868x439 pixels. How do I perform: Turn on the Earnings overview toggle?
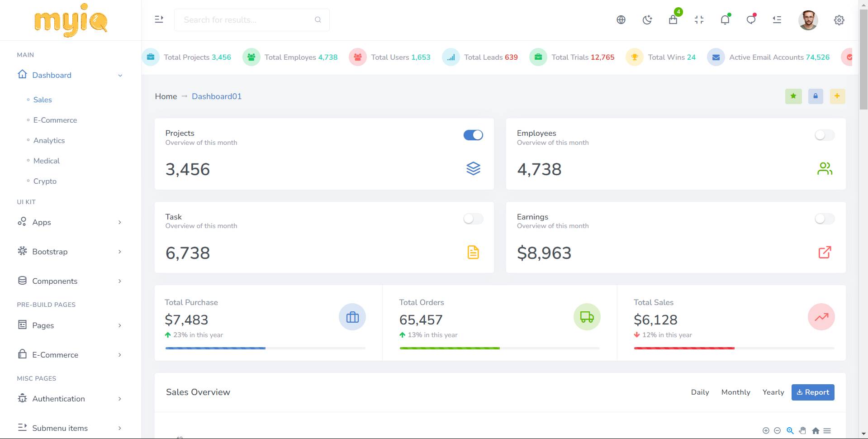coord(825,219)
